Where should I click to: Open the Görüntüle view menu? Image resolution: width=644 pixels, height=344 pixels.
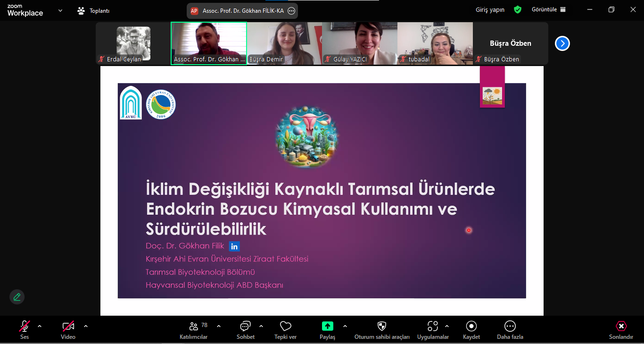point(548,9)
